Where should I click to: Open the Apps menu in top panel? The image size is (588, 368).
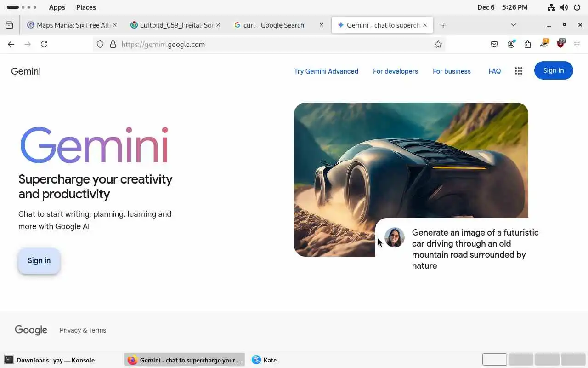point(57,7)
